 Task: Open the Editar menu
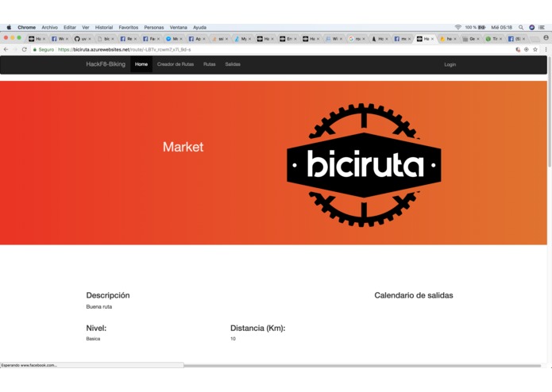(70, 27)
